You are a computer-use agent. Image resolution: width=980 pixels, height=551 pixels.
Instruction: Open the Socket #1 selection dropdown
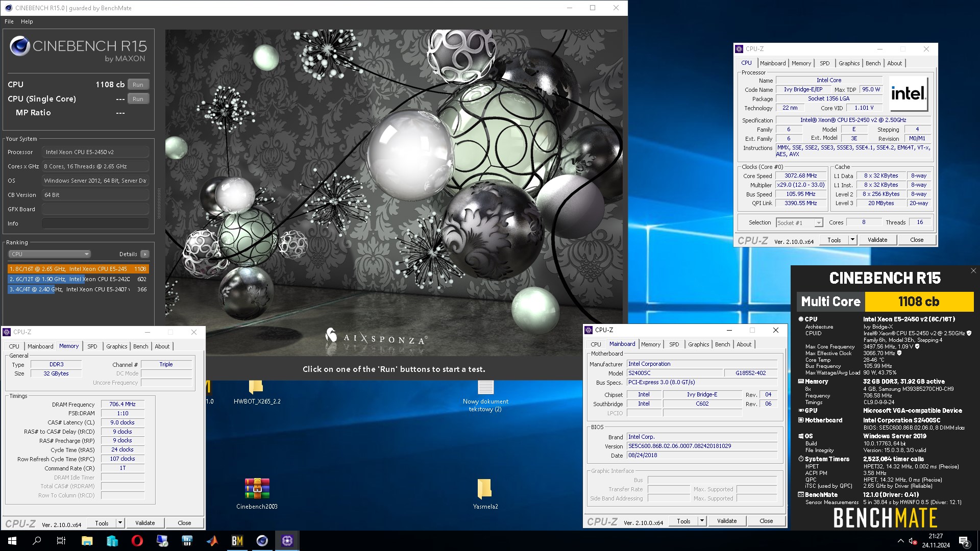[800, 222]
